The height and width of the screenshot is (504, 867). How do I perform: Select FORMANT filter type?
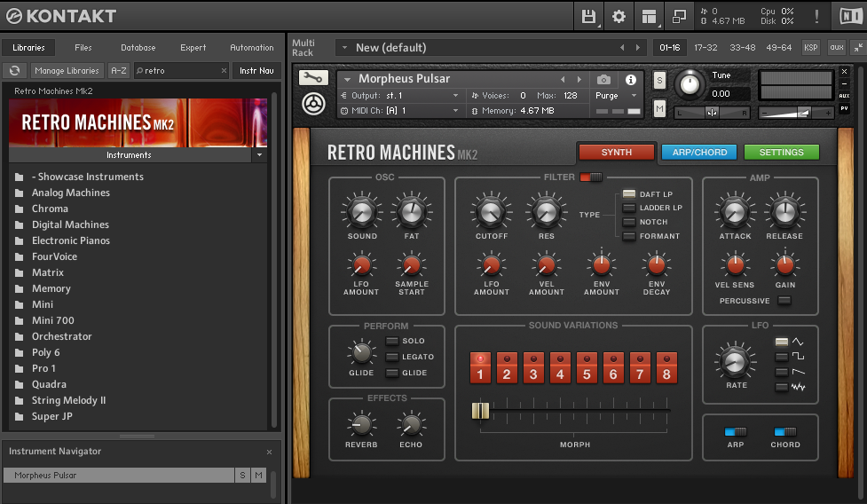coord(629,236)
